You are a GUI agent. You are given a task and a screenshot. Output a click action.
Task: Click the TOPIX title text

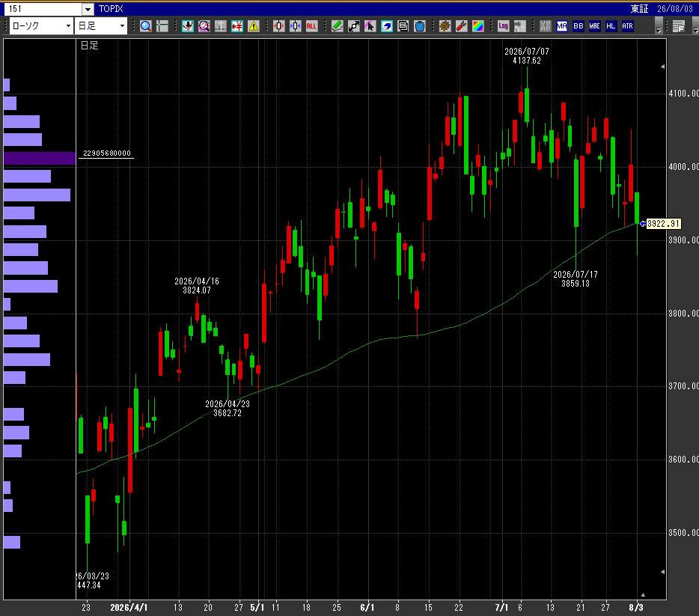point(111,9)
